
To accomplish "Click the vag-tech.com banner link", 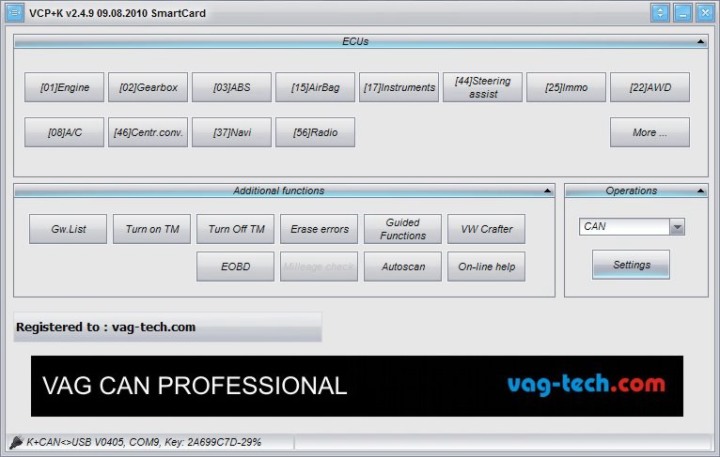I will pyautogui.click(x=586, y=384).
